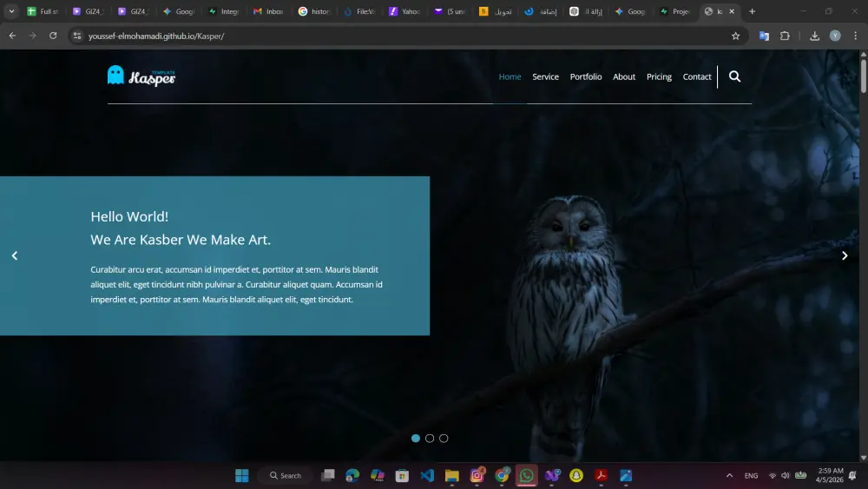Go to the previous slide arrow
The height and width of the screenshot is (489, 868).
point(15,255)
